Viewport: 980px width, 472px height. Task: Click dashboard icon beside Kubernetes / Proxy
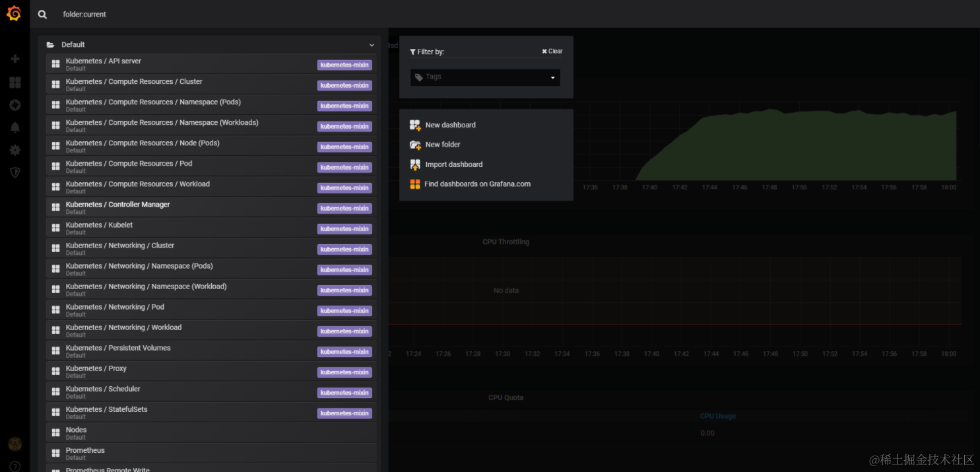coord(56,371)
